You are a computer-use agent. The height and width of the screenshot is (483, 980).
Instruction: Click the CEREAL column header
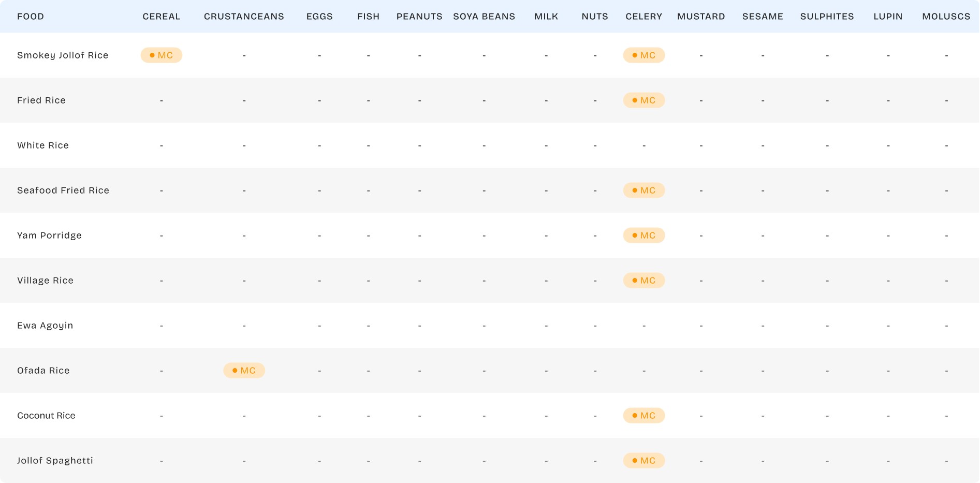(x=162, y=17)
